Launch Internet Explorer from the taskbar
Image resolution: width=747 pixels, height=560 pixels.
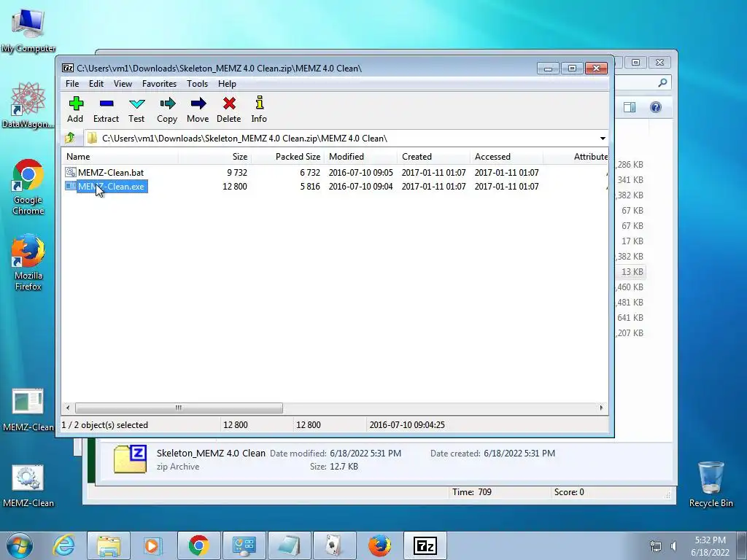(x=64, y=545)
